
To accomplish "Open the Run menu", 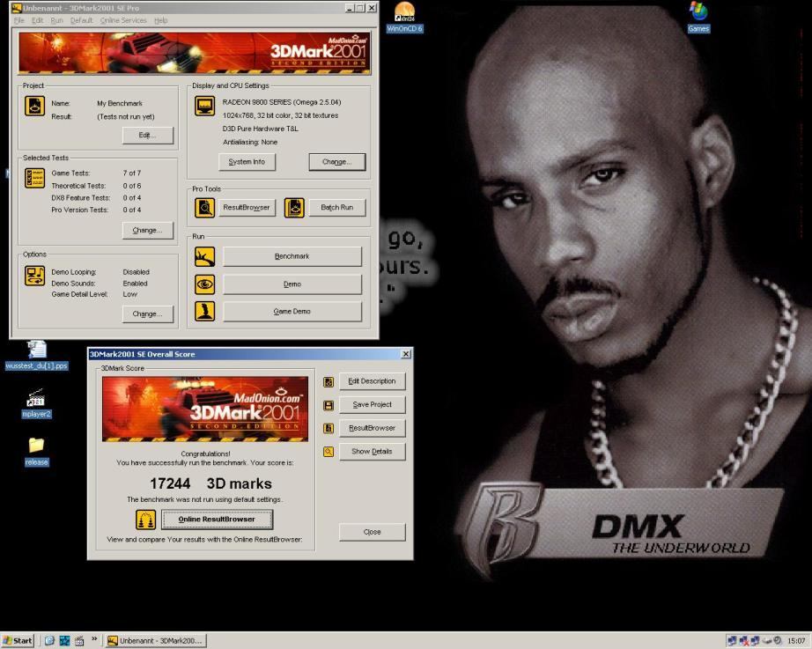I will pos(56,20).
